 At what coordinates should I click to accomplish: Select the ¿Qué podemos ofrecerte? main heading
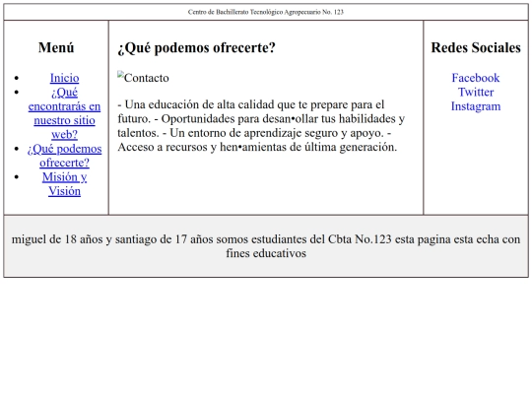196,48
